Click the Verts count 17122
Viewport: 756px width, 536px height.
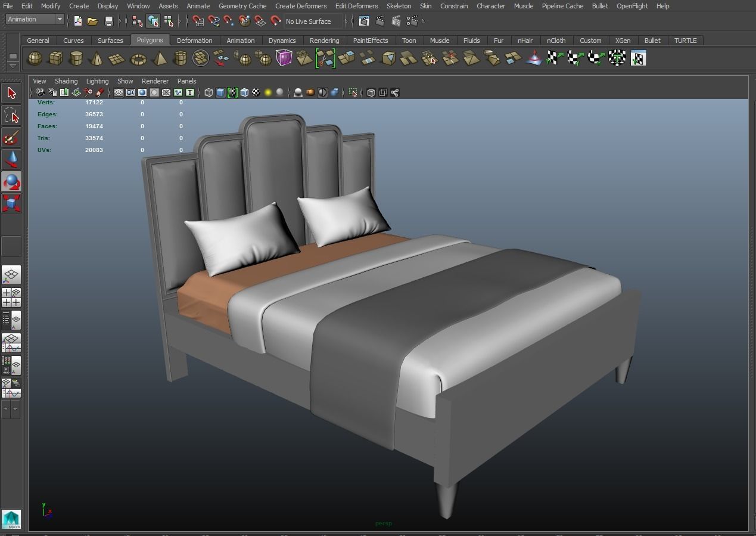pyautogui.click(x=94, y=103)
